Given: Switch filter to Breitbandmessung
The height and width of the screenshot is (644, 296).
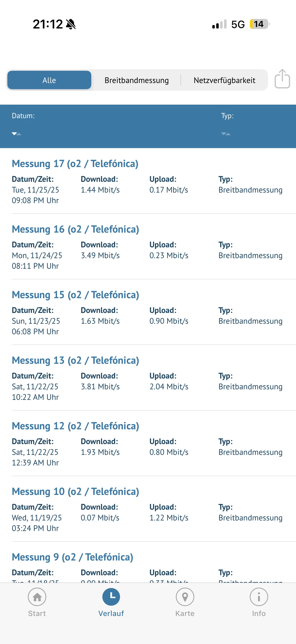Looking at the screenshot, I should point(136,80).
